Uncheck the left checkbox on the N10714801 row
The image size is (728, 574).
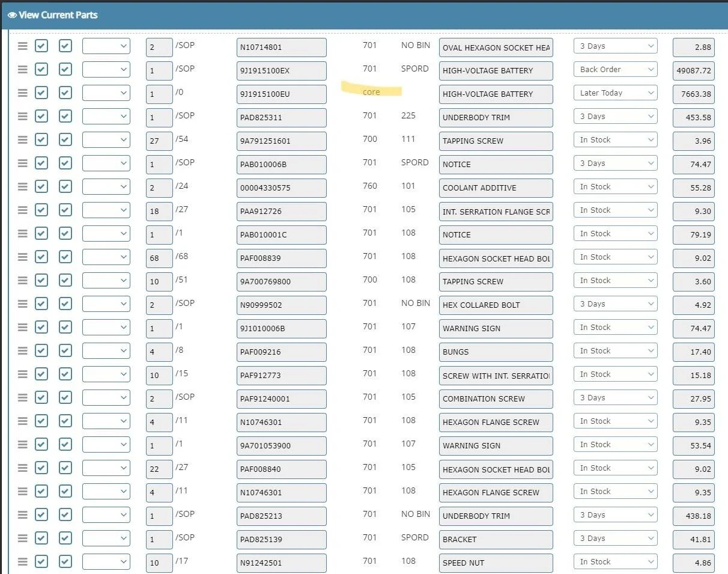[x=41, y=46]
